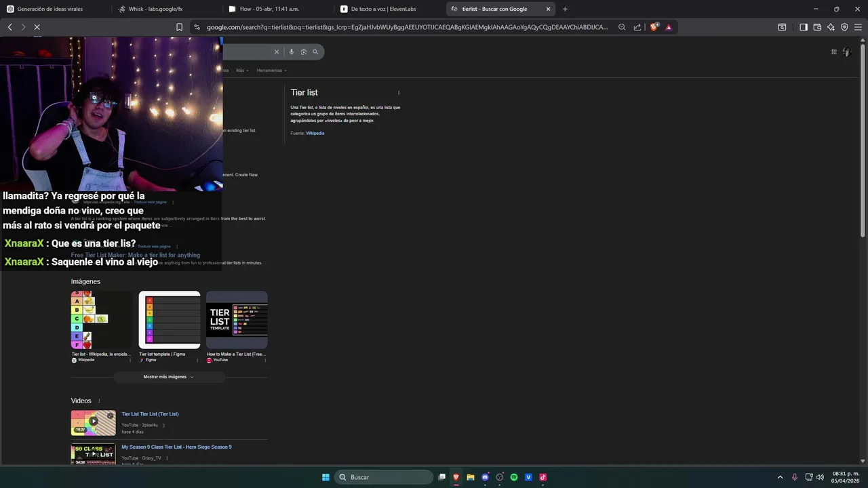Open the Brave VPN shield icon
868x488 pixels.
844,27
